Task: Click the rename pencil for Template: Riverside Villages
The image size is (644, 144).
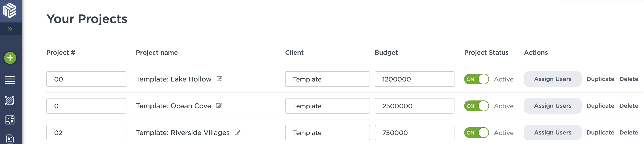Action: pos(238,132)
